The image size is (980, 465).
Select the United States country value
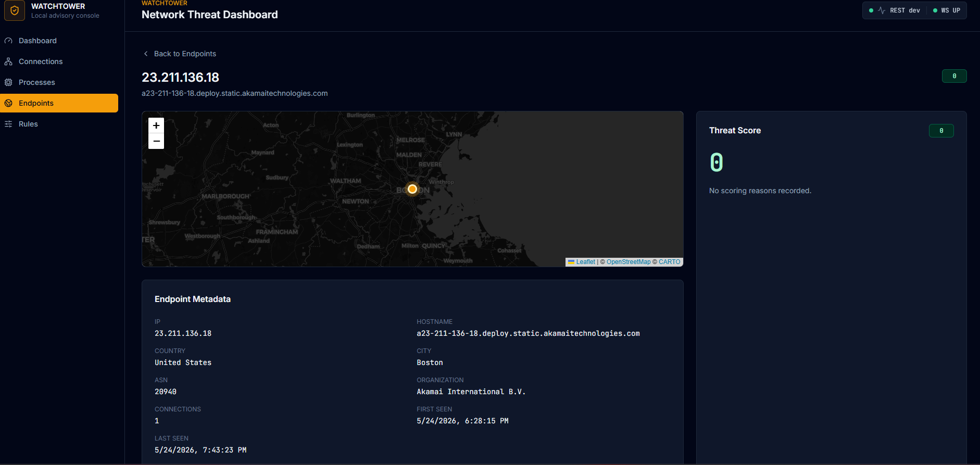pos(183,362)
